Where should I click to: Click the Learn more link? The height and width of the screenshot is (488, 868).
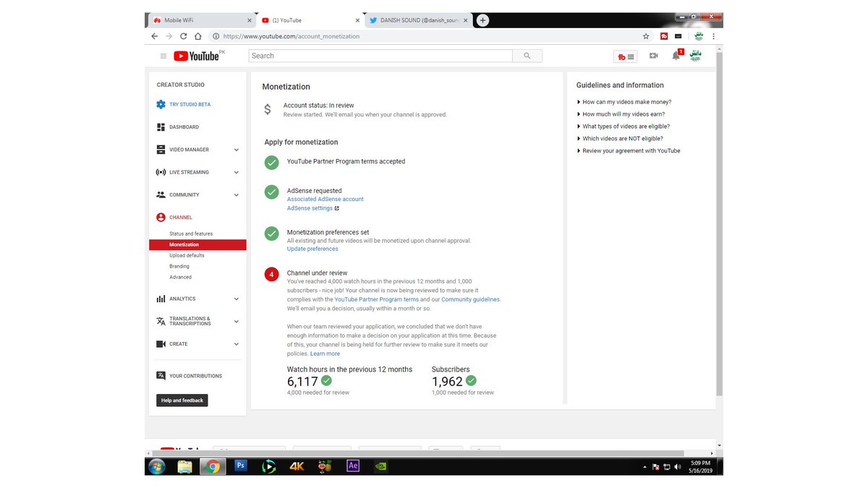(325, 354)
